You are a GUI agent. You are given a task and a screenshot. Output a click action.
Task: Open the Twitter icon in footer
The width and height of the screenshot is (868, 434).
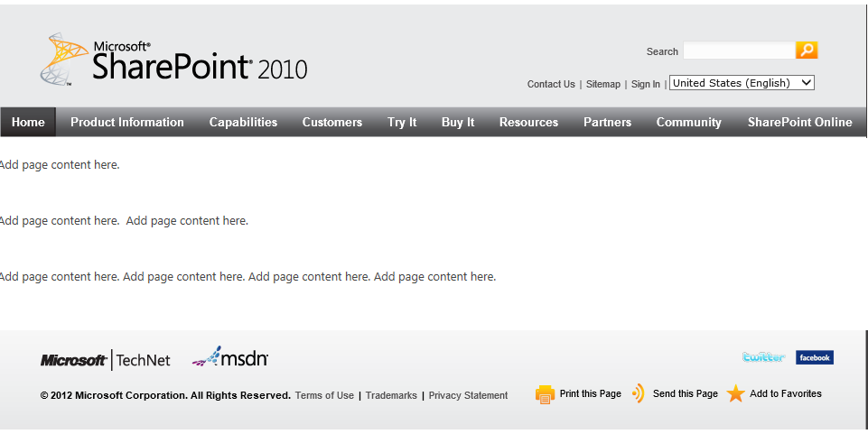tap(763, 357)
